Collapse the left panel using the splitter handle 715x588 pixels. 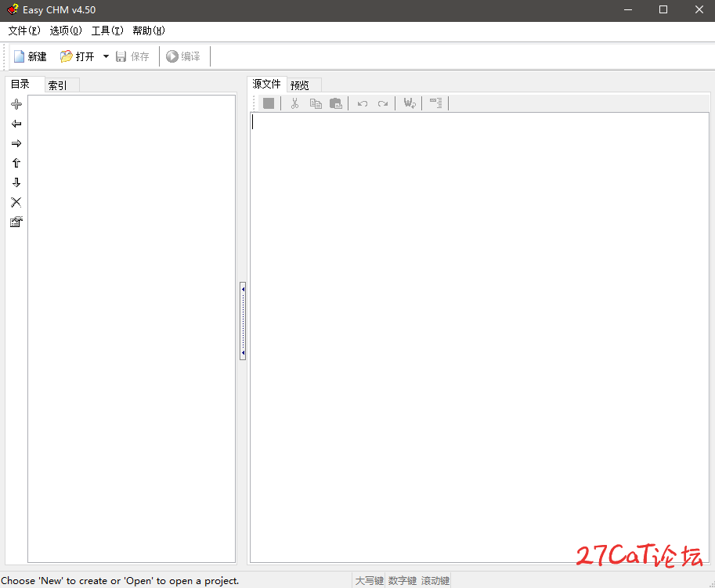(243, 321)
